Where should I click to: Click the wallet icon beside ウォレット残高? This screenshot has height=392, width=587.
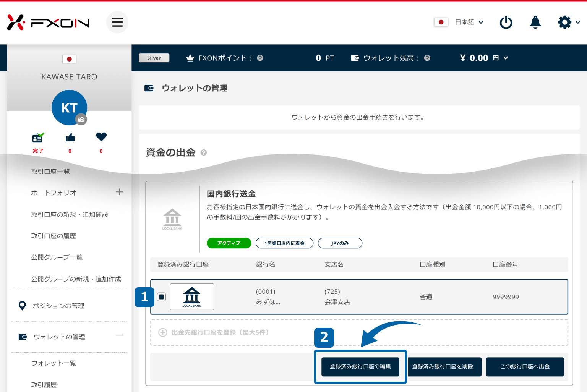355,58
